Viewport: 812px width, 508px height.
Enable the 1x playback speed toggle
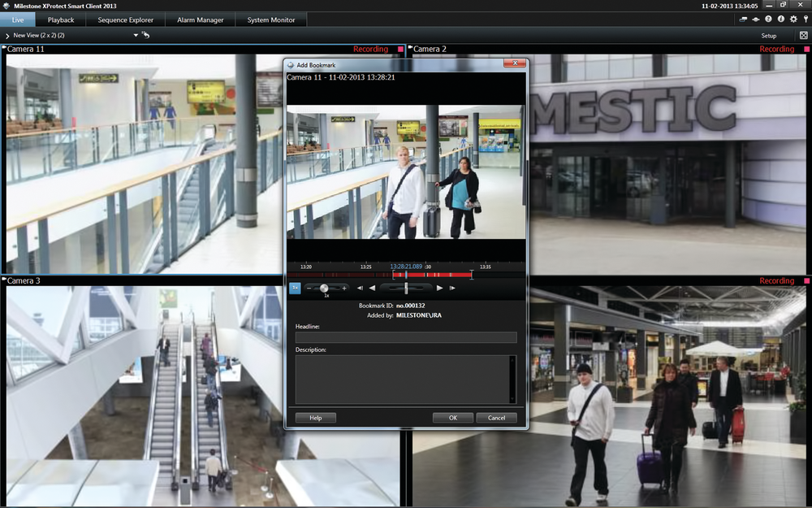tap(295, 287)
